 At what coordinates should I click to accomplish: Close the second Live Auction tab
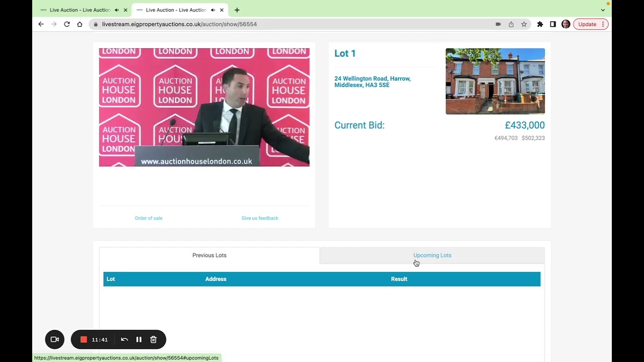pos(221,10)
